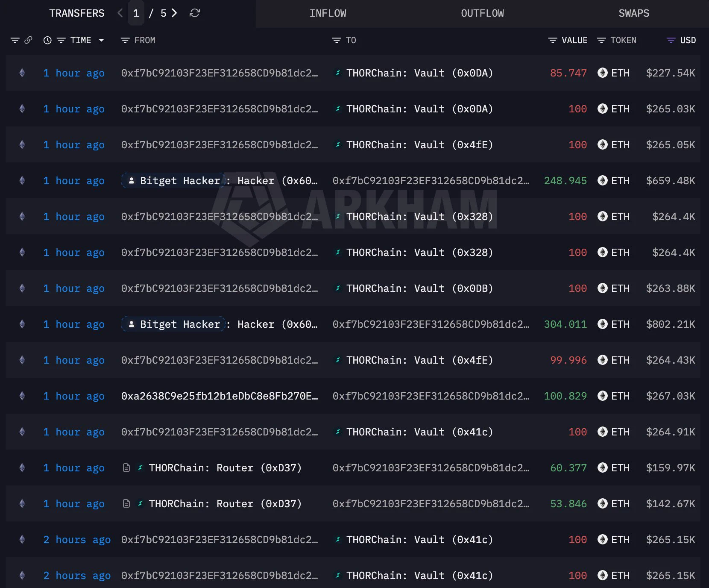Open THORChain: Vault (0x41c) in $264.91K row
709x588 pixels.
(420, 432)
